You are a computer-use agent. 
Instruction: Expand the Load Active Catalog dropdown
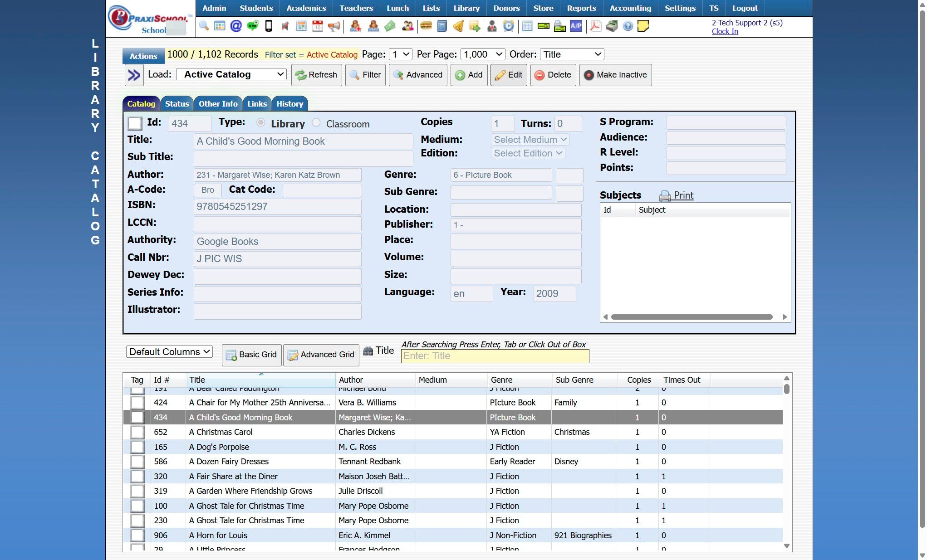231,74
